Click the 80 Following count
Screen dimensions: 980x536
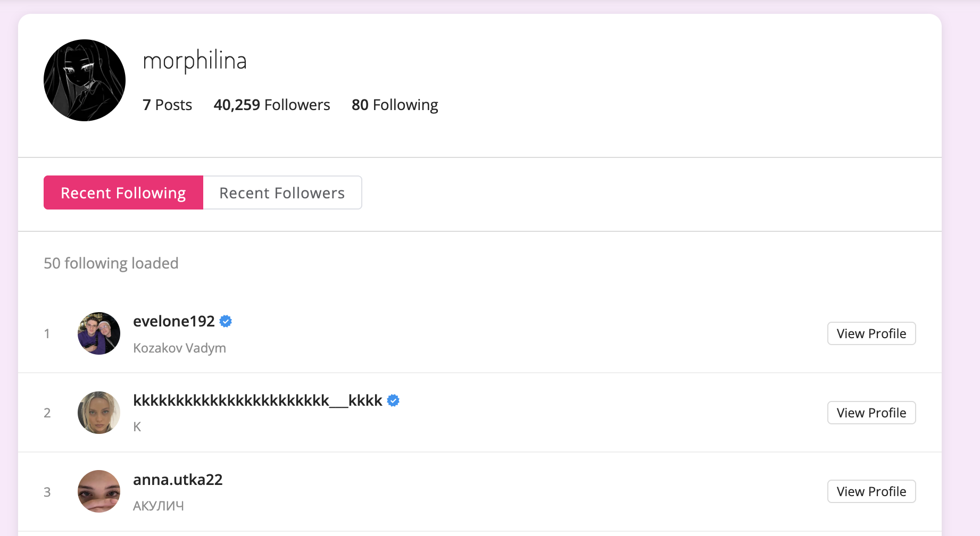395,105
